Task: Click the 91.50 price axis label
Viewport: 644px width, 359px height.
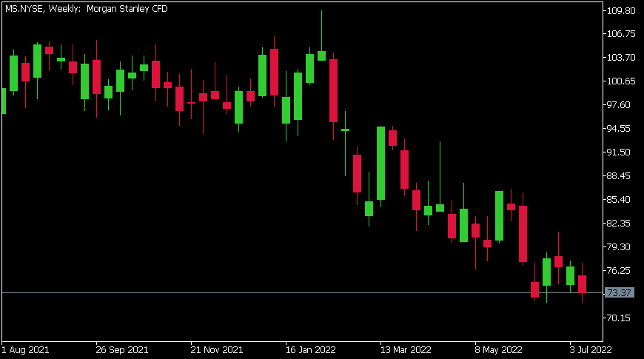Action: tap(619, 152)
